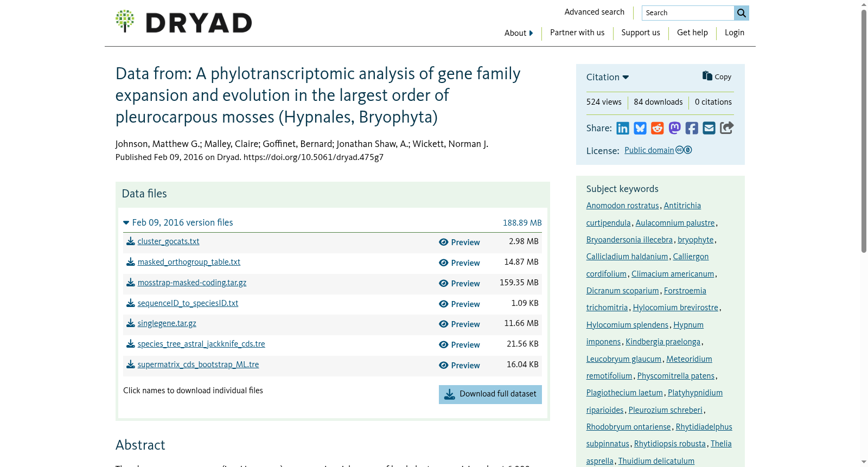Click the search magnifier button

click(742, 13)
